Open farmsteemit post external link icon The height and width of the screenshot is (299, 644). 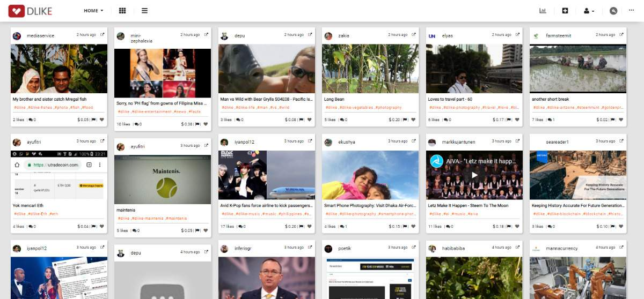click(x=621, y=35)
